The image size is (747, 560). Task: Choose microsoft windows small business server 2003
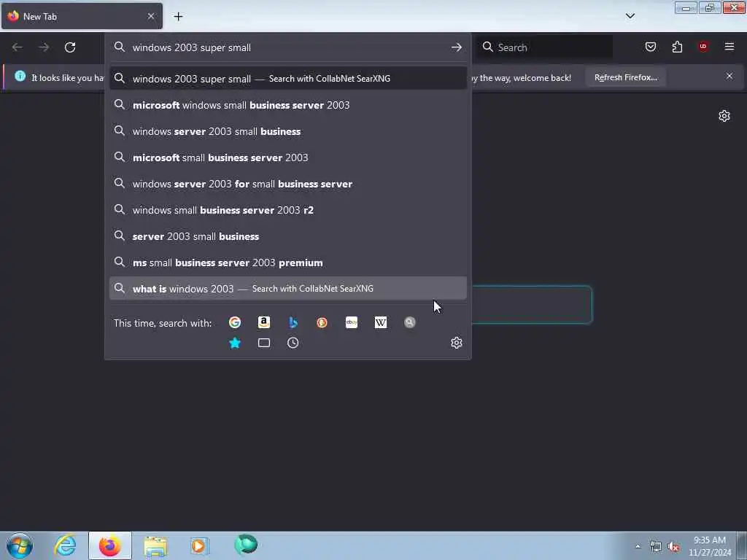[287, 105]
